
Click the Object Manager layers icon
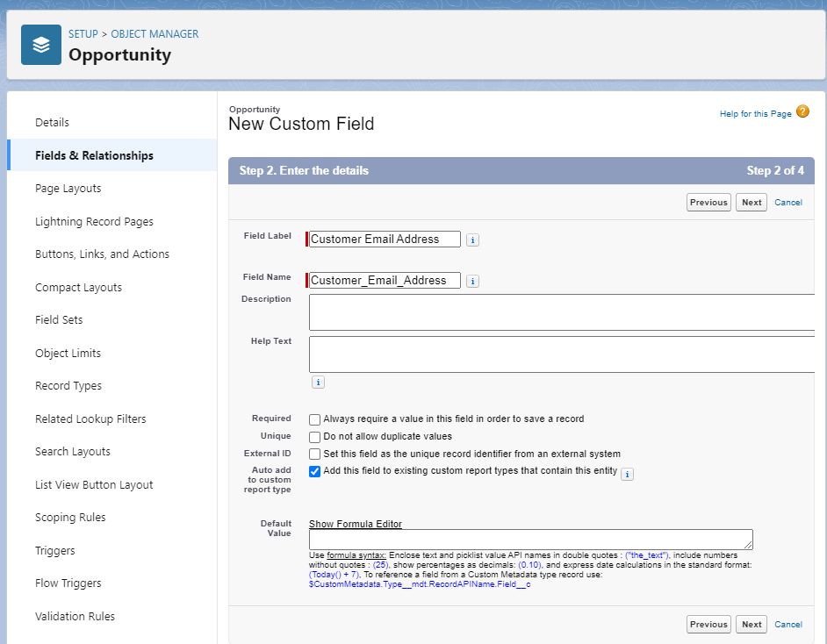[41, 45]
